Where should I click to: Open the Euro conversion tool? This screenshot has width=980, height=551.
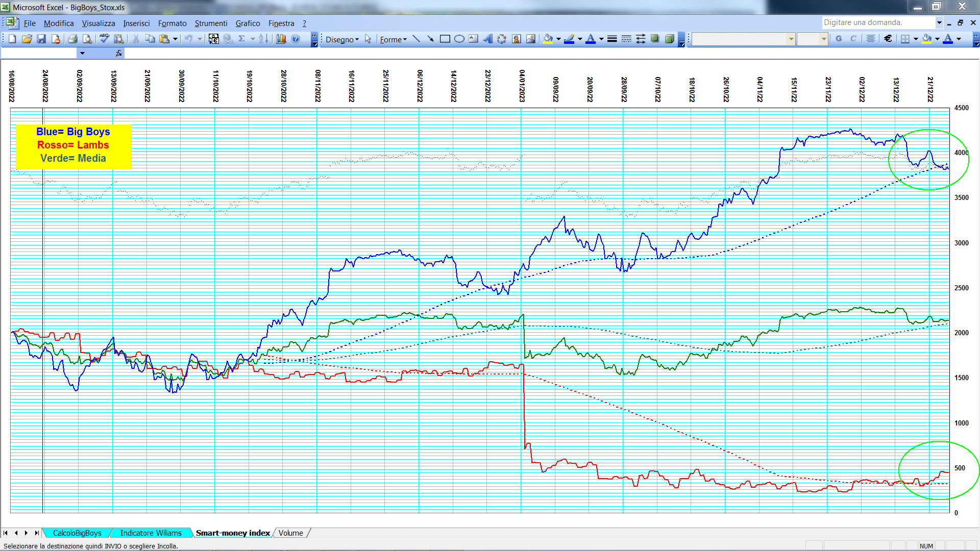214,39
